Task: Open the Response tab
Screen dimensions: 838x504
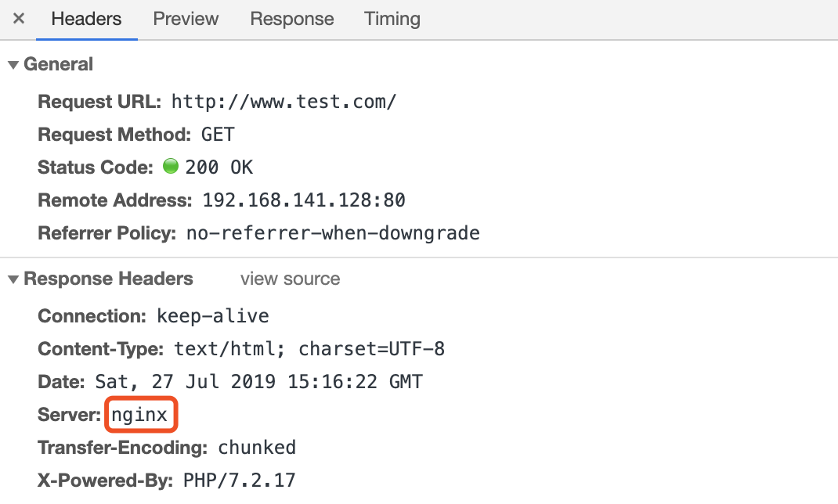Action: [x=292, y=19]
